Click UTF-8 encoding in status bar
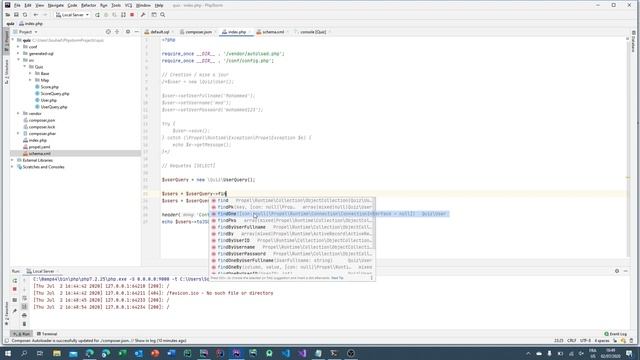This screenshot has height=360, width=640. tap(585, 340)
